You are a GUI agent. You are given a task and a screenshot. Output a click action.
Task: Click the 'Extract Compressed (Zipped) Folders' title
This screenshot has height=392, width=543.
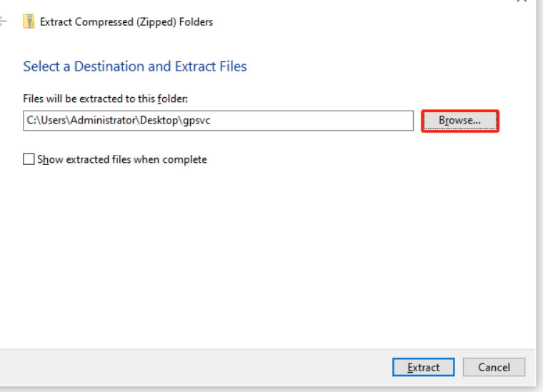coord(126,22)
